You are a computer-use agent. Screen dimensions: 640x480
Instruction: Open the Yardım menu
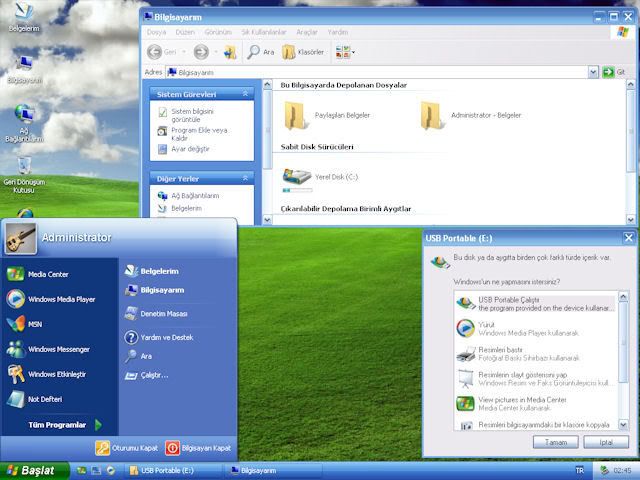(x=338, y=32)
